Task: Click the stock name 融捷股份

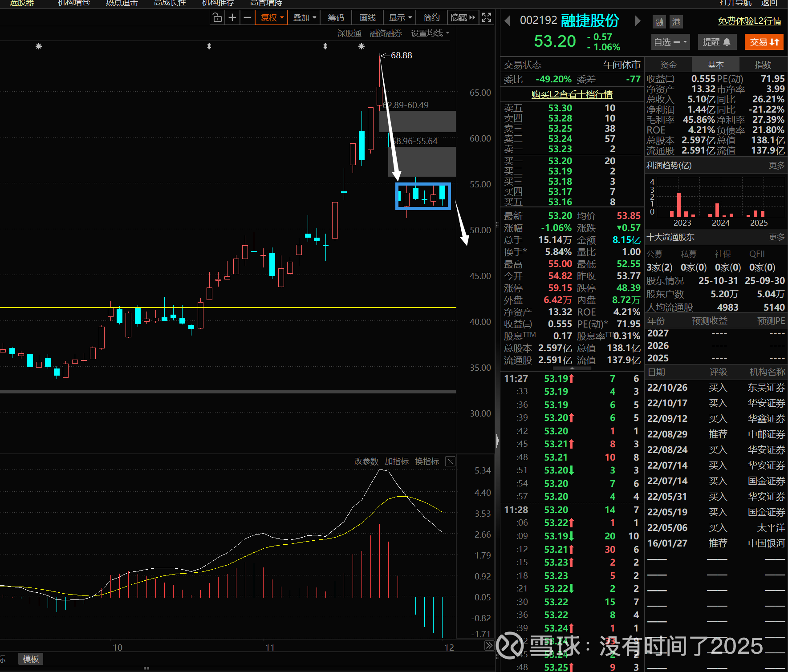Action: [590, 20]
